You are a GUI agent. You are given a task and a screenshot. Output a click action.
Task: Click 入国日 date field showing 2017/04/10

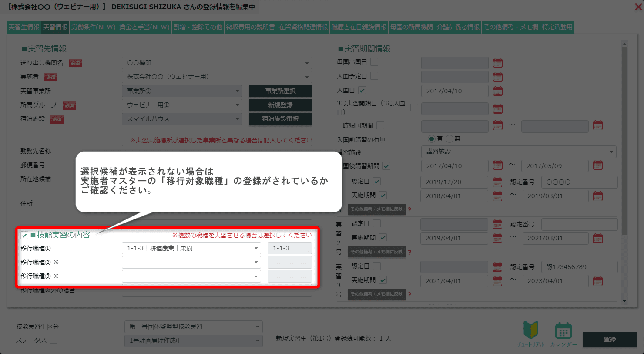pyautogui.click(x=455, y=91)
